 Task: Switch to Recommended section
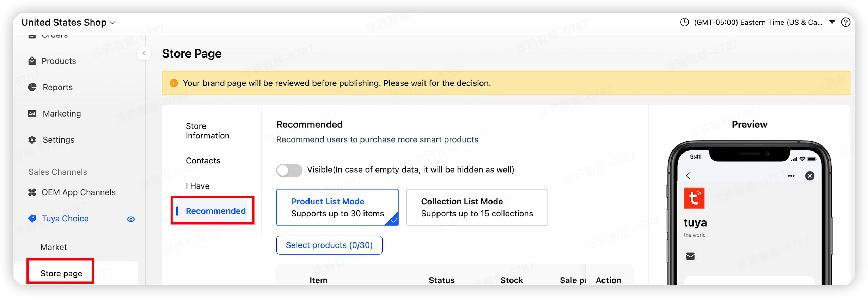click(x=215, y=211)
